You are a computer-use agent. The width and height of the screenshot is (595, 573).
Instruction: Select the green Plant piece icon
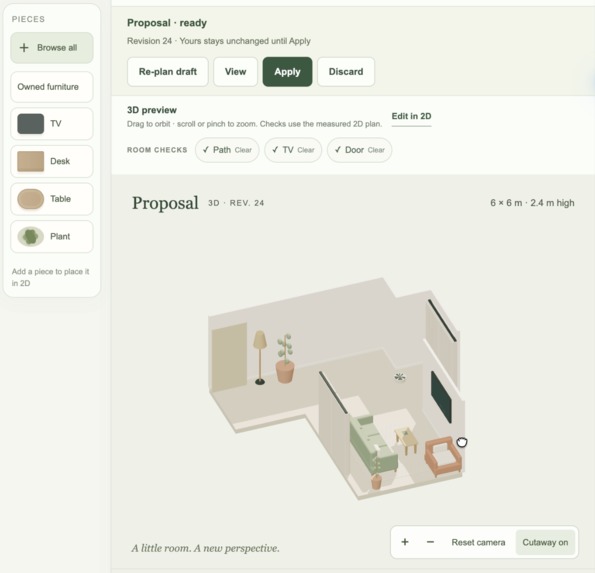(x=30, y=236)
